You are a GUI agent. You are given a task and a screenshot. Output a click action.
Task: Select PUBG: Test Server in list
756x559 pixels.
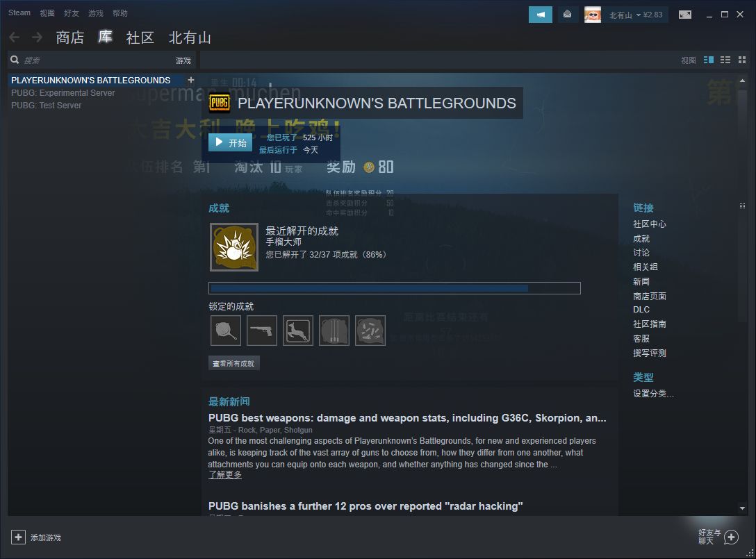(47, 105)
